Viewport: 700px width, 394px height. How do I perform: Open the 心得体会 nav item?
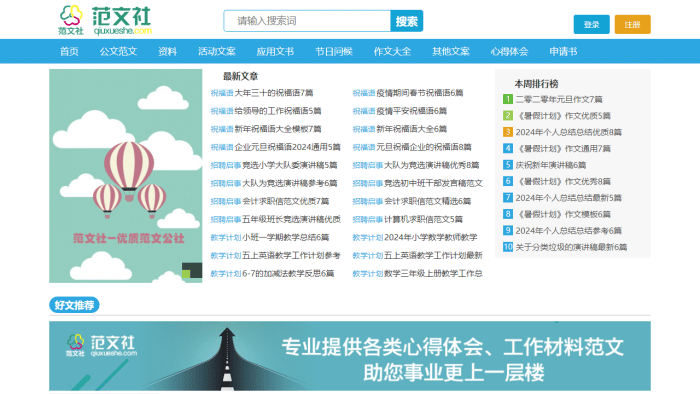pos(509,51)
